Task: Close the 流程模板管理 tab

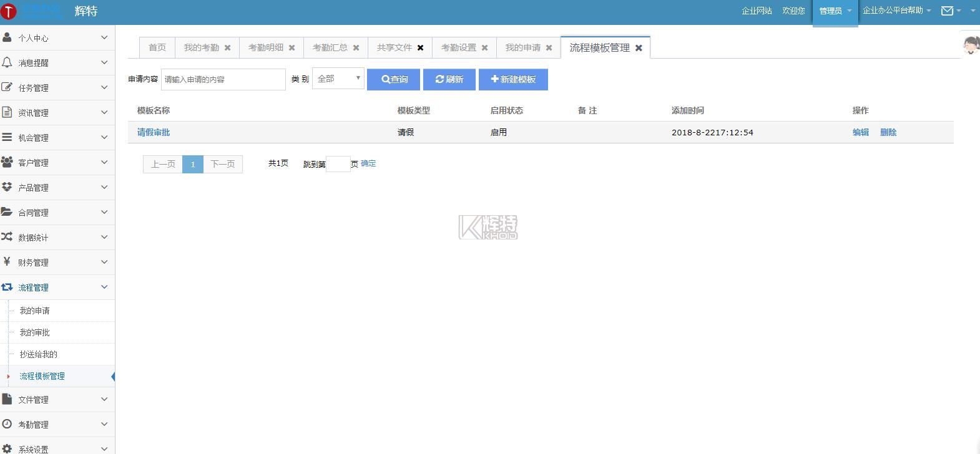Action: click(639, 48)
